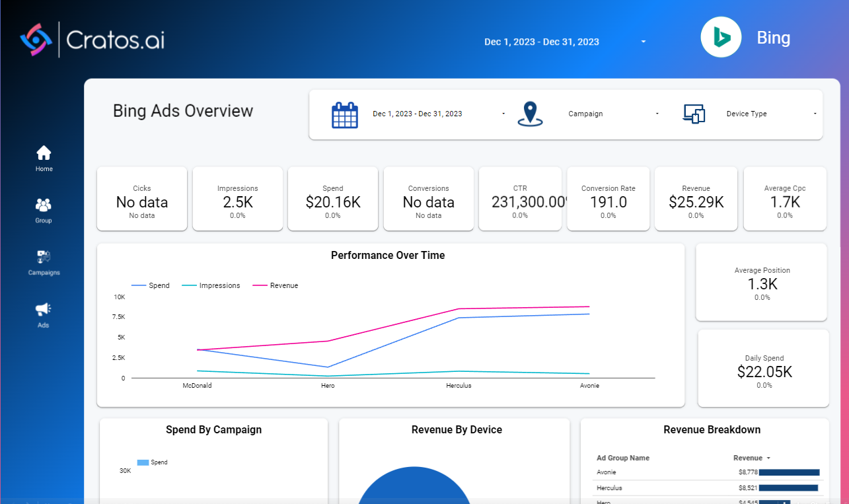Click the Average Cpc 1.7K scorecard
Image resolution: width=849 pixels, height=504 pixels.
click(785, 199)
